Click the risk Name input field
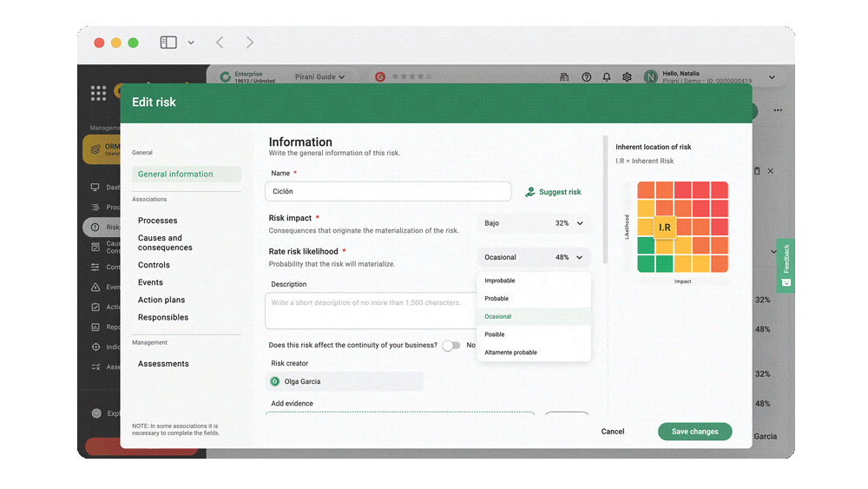The width and height of the screenshot is (868, 489). click(x=388, y=192)
